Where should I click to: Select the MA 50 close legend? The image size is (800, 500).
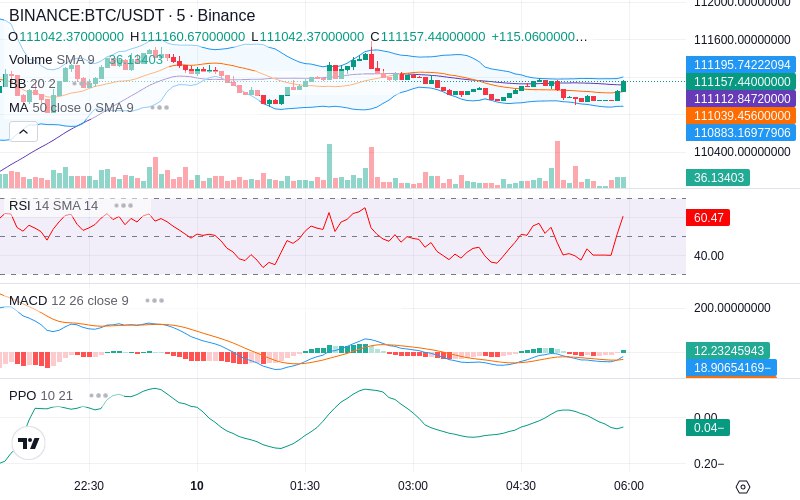(x=71, y=108)
